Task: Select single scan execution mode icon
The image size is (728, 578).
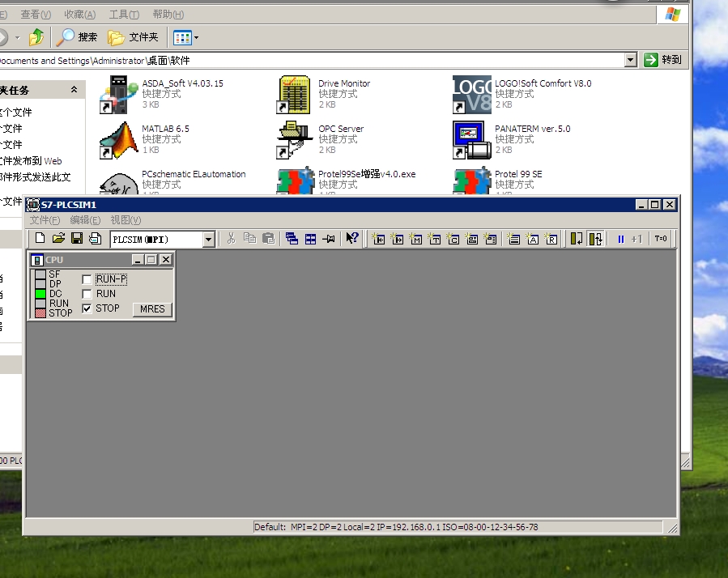Action: click(577, 239)
